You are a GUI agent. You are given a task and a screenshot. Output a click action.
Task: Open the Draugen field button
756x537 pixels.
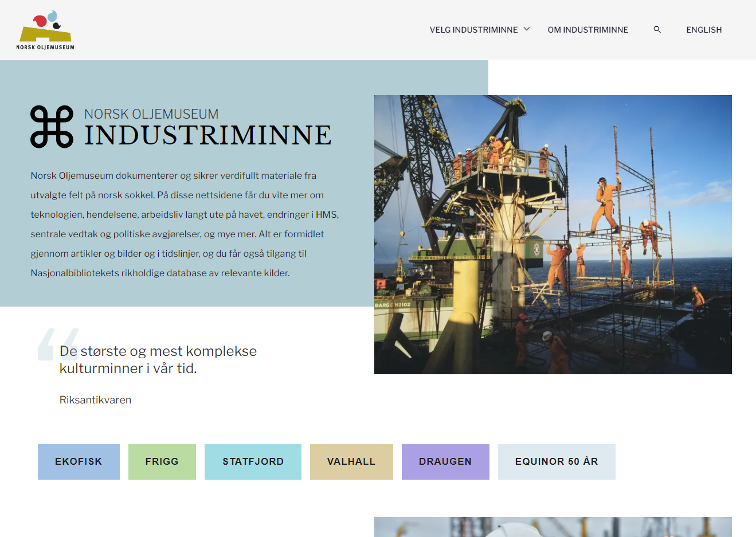(x=445, y=462)
